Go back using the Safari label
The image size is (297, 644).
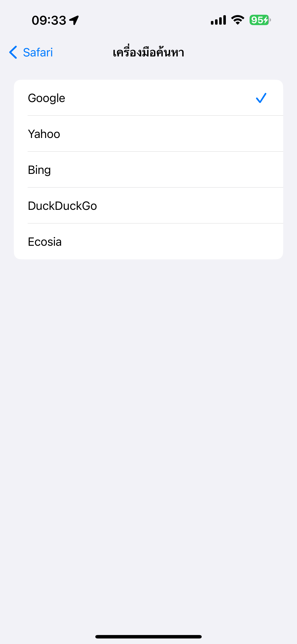pos(38,53)
